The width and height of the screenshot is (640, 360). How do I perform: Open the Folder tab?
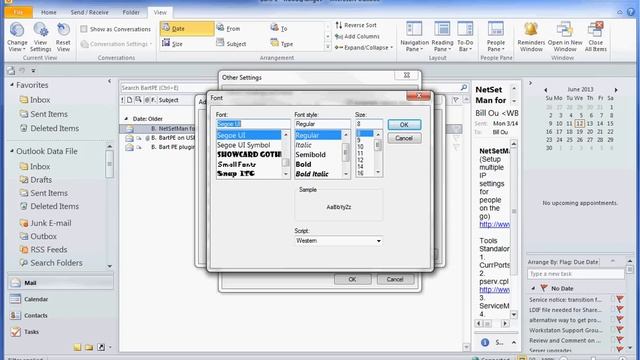pyautogui.click(x=131, y=12)
